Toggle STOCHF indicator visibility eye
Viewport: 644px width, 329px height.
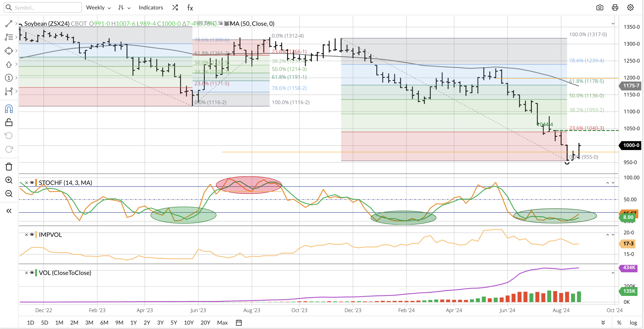pyautogui.click(x=32, y=183)
